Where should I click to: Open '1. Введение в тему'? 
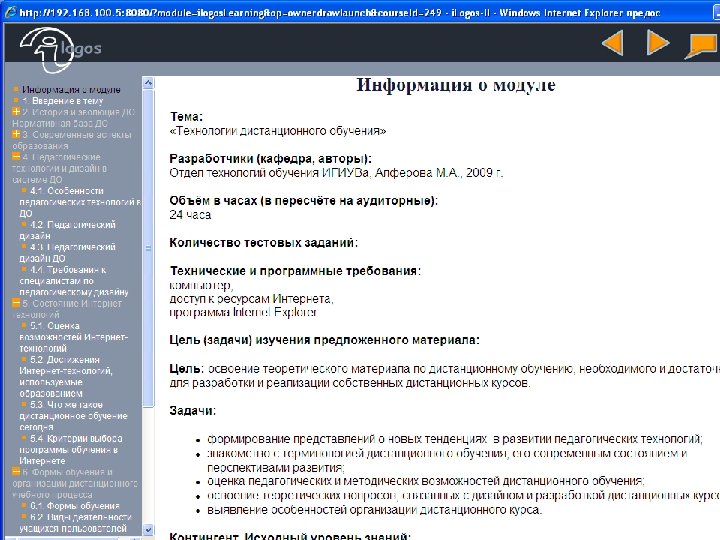pyautogui.click(x=63, y=101)
